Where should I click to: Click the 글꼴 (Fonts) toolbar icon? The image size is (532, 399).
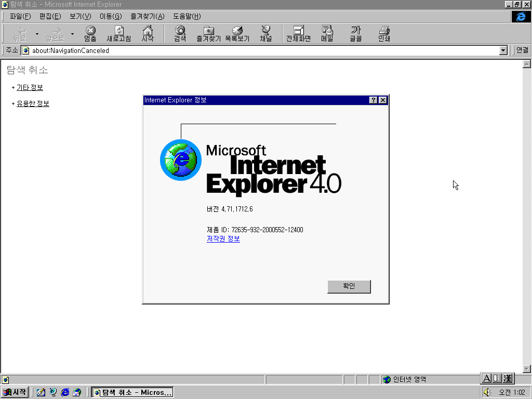click(x=355, y=34)
